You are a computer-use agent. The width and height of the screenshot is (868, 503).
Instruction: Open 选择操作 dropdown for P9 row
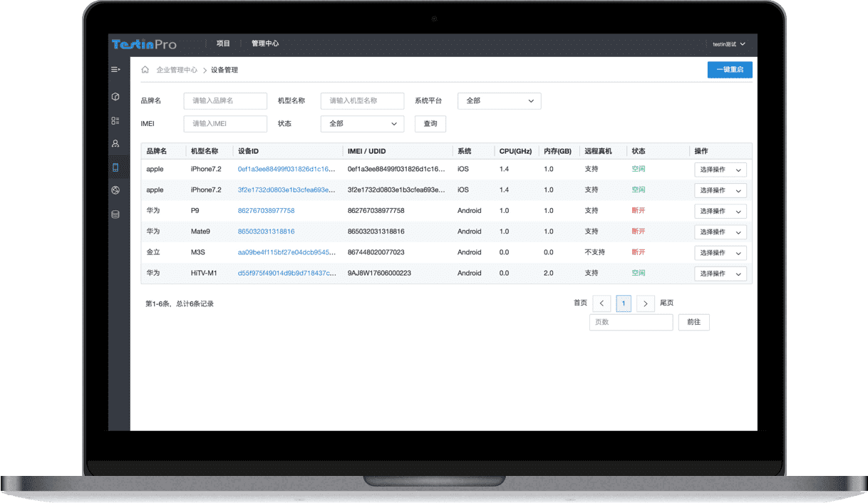coord(720,212)
